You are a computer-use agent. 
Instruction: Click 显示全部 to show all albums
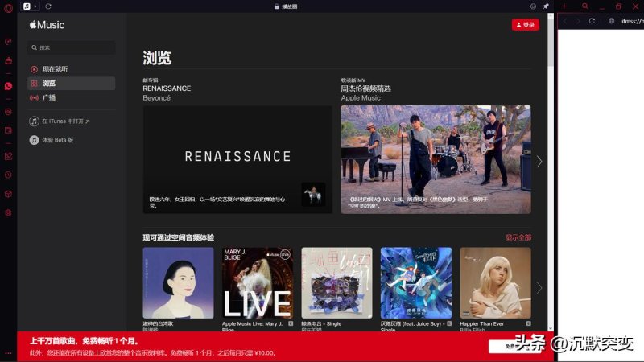(518, 237)
